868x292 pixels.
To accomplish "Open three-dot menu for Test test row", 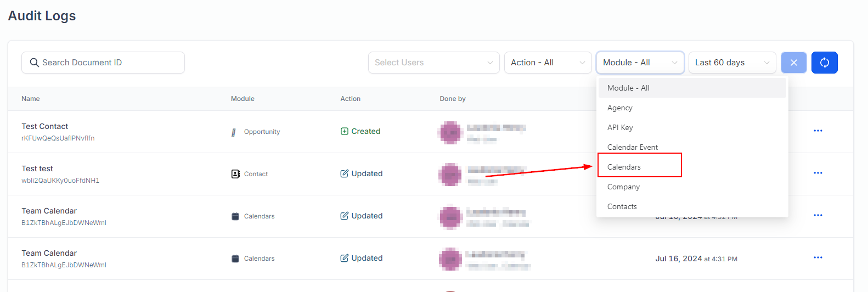I will [x=818, y=173].
